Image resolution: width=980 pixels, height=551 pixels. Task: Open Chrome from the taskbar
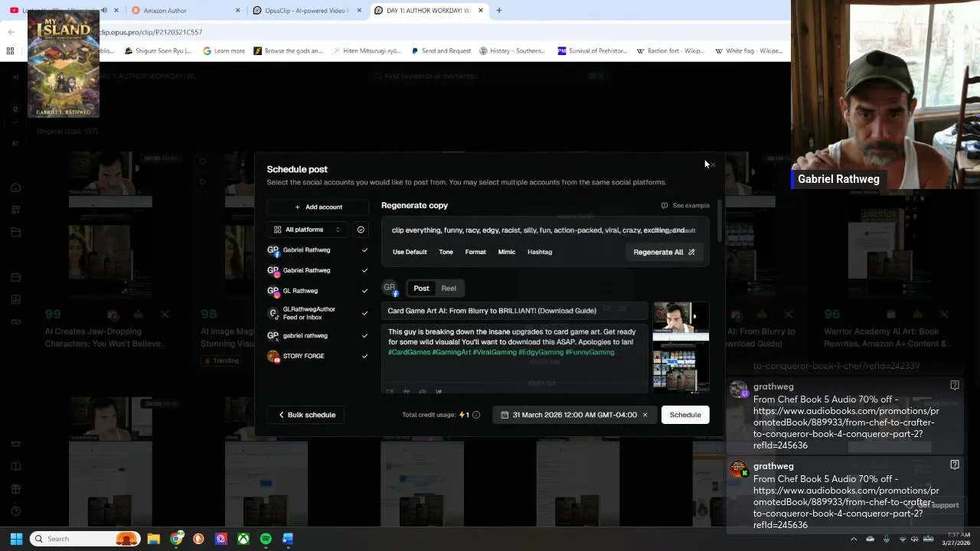pyautogui.click(x=176, y=539)
